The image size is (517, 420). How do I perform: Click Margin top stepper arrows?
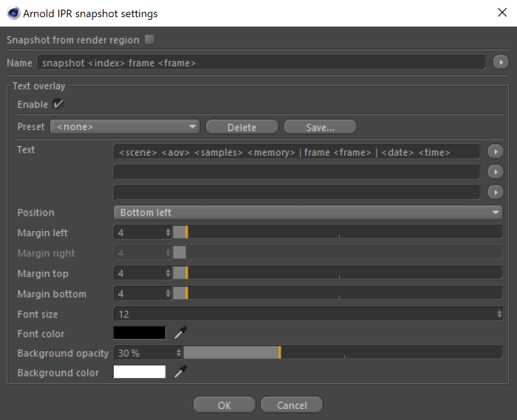[168, 273]
